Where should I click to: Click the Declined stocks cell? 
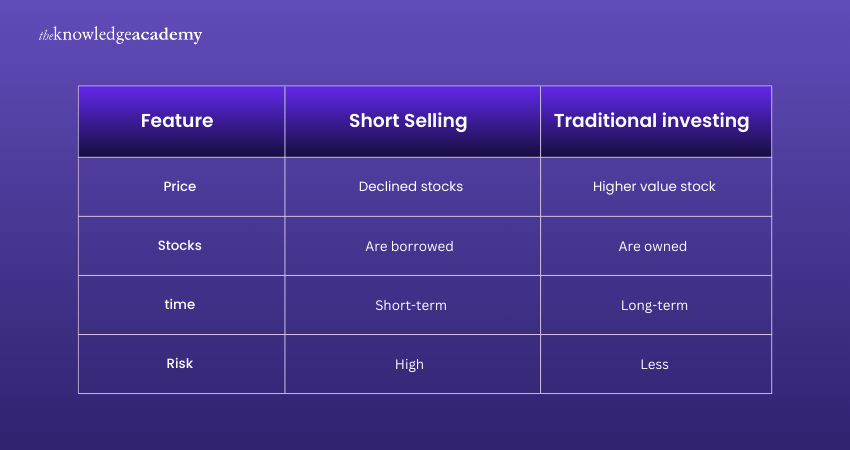[x=410, y=187]
